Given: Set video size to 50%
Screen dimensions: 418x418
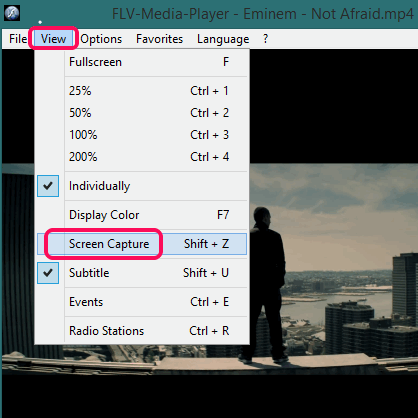Looking at the screenshot, I should 142,113.
